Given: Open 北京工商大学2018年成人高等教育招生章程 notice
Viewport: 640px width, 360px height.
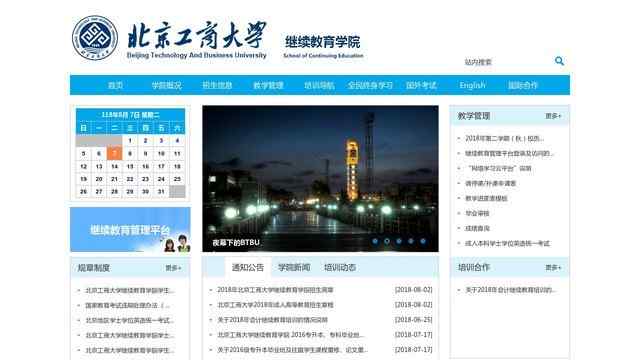Looking at the screenshot, I should 276,305.
